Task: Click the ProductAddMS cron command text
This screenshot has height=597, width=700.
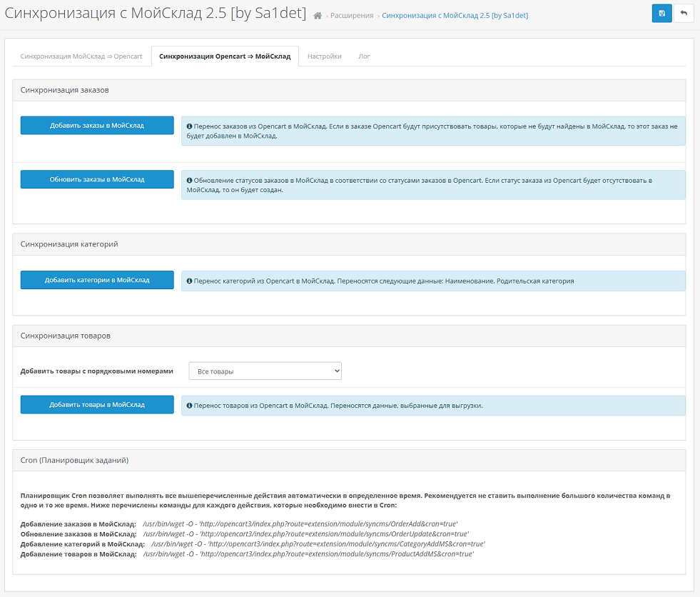Action: click(308, 554)
